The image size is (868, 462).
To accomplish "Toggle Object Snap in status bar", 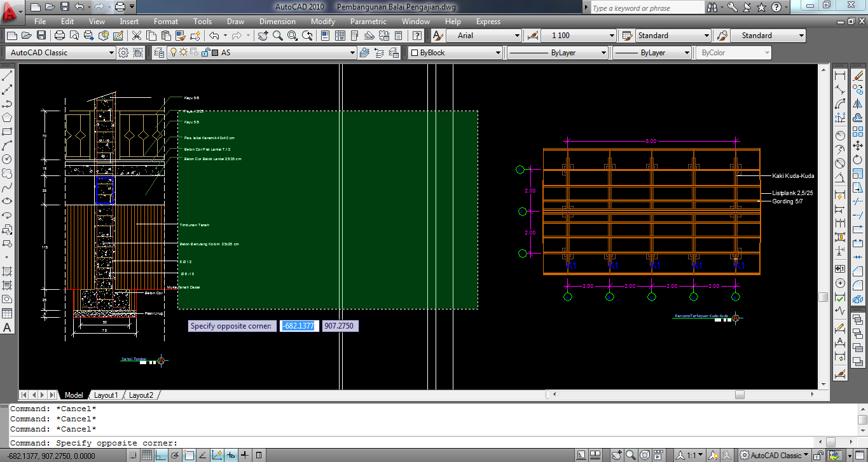I will 189,455.
